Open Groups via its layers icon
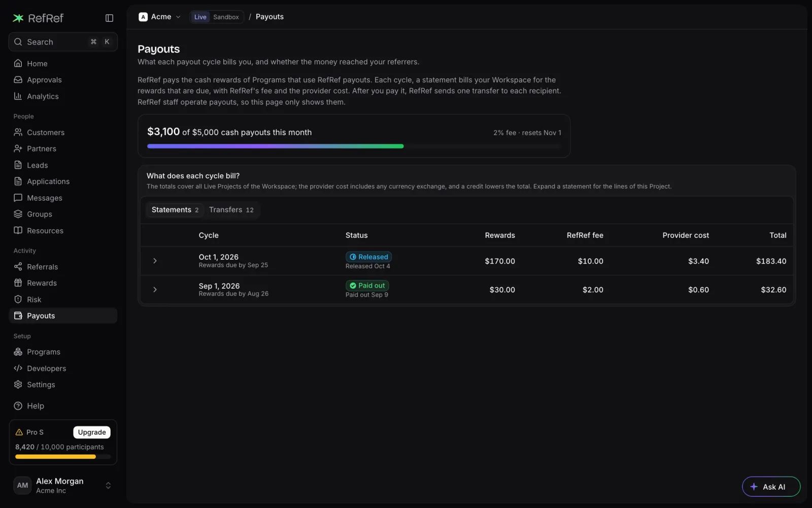The height and width of the screenshot is (508, 812). coord(18,214)
